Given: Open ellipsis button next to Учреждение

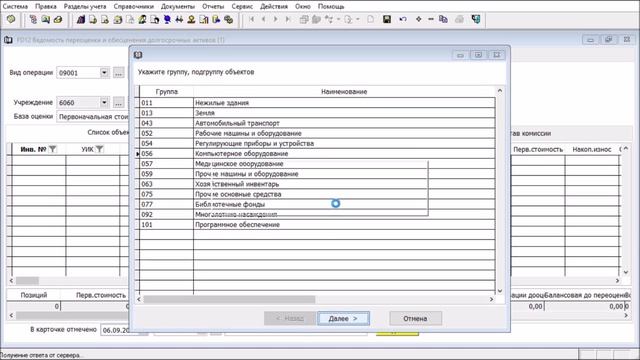Looking at the screenshot, I should pos(118,102).
